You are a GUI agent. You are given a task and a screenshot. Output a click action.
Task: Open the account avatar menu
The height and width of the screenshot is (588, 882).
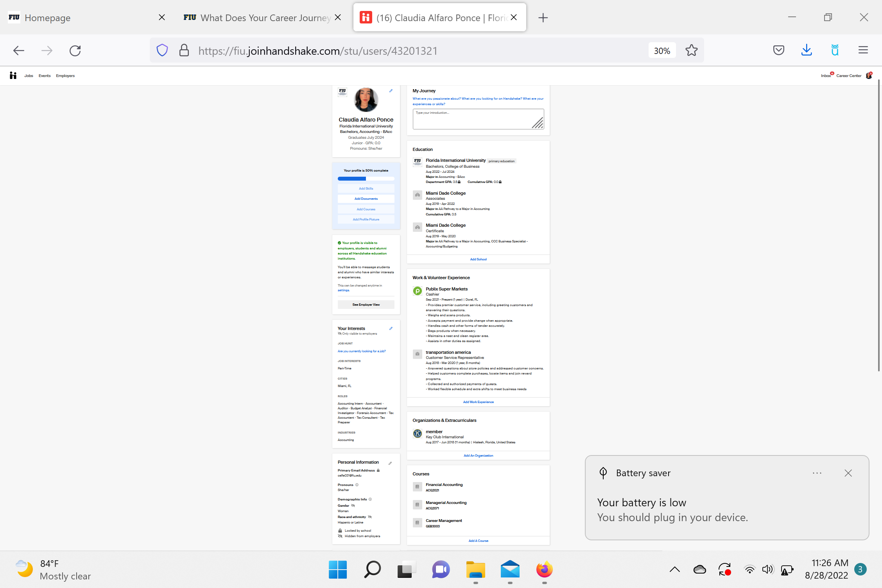click(x=869, y=75)
